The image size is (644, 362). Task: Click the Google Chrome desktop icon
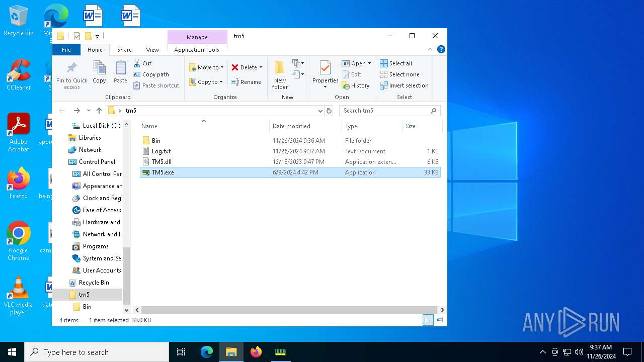[x=19, y=240]
